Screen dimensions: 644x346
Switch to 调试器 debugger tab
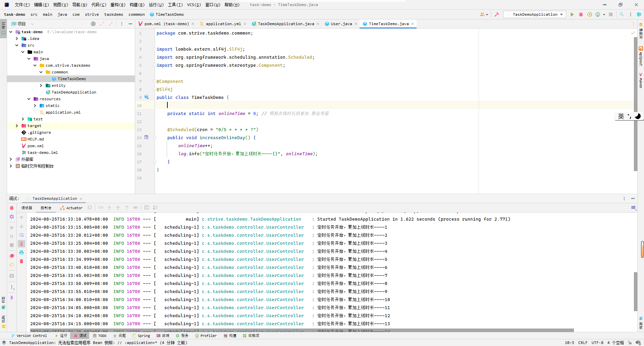tap(27, 208)
